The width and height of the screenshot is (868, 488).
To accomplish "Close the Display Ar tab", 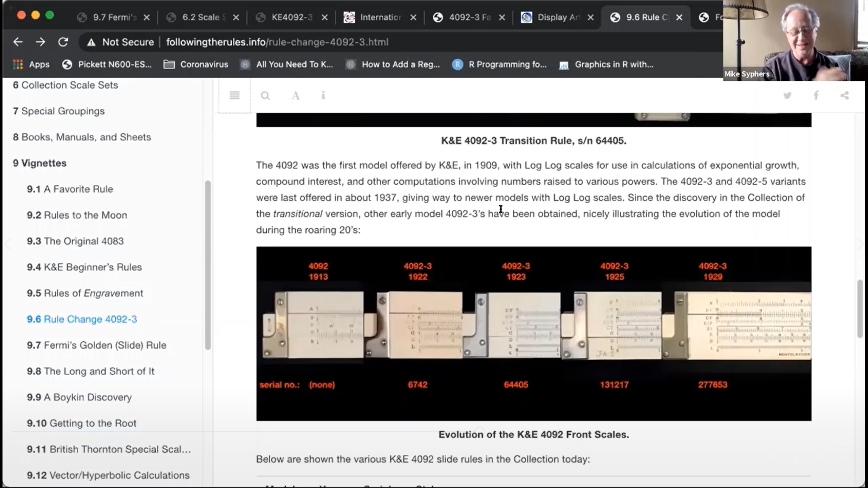I will 590,17.
